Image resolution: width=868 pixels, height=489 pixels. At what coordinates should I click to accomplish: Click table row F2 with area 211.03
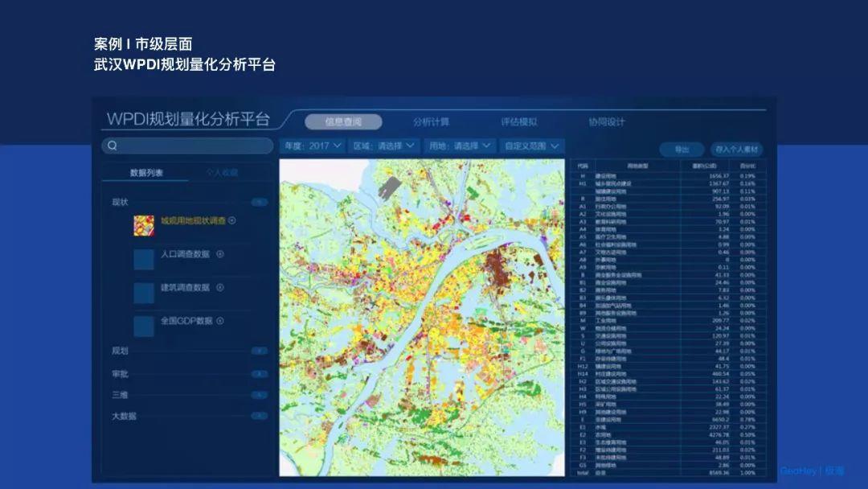(669, 450)
